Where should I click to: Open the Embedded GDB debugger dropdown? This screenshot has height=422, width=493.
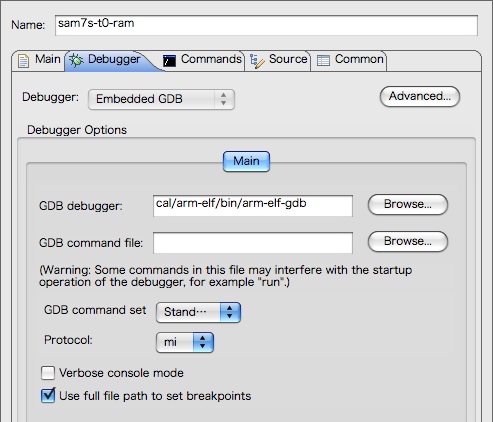point(161,99)
